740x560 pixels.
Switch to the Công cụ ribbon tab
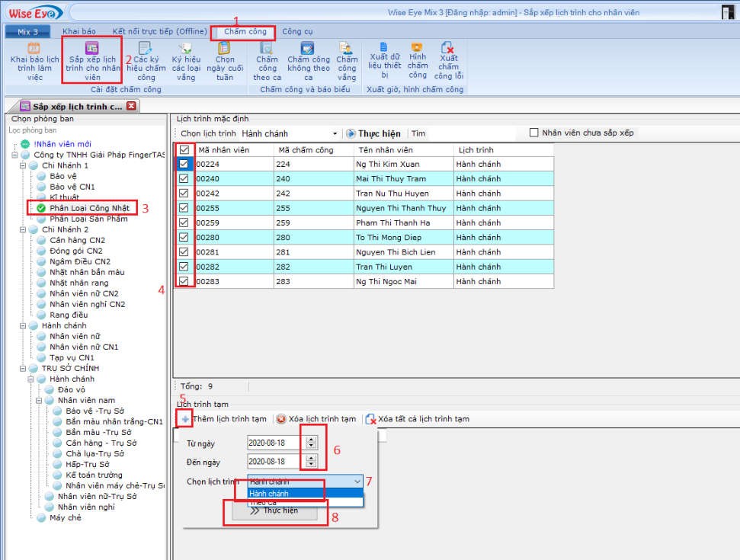click(x=297, y=31)
